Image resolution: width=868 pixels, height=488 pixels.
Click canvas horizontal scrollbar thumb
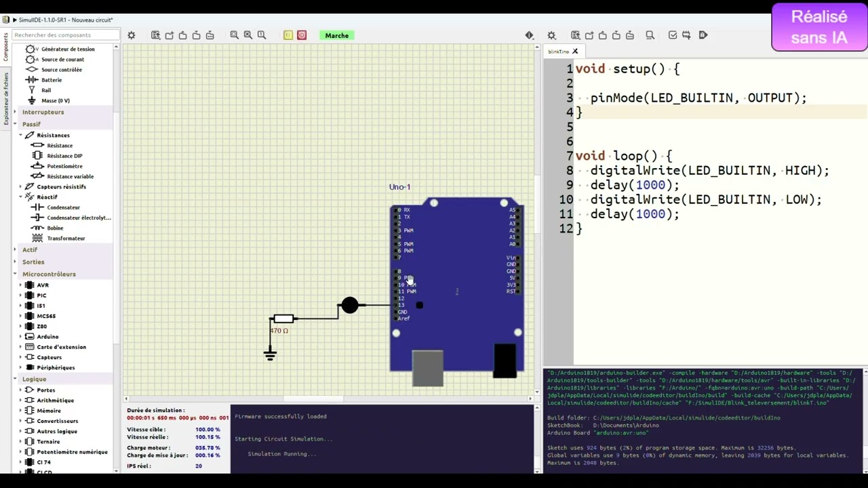(x=313, y=399)
